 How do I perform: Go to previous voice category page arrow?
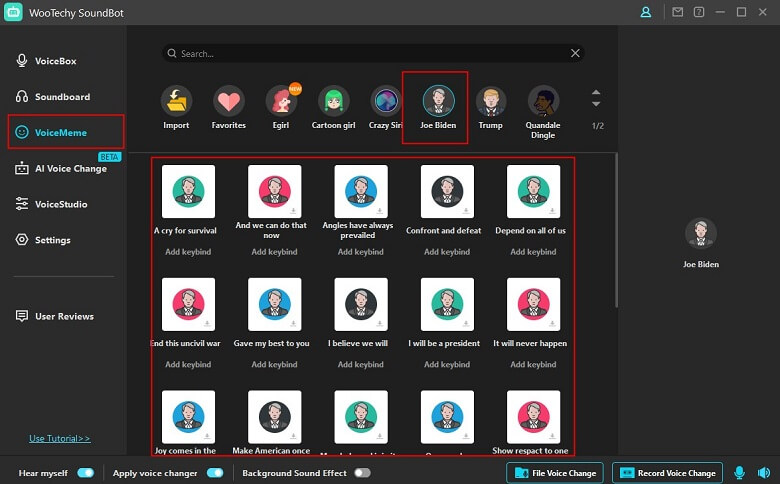click(597, 92)
